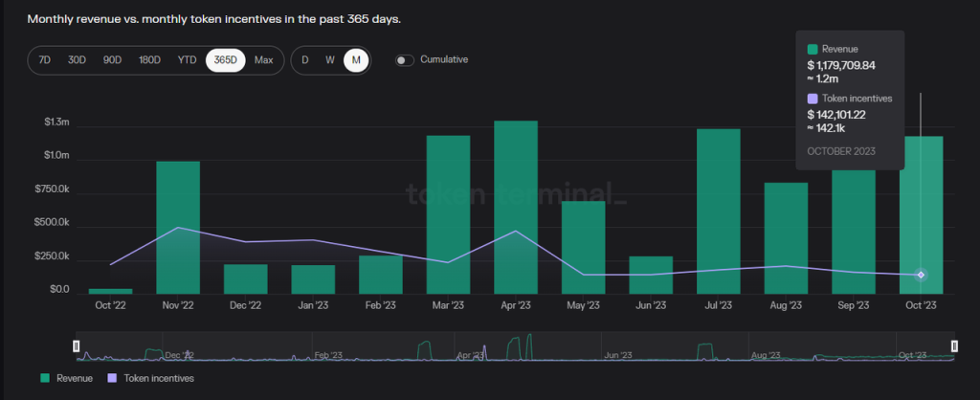This screenshot has height=400, width=980.
Task: Select Max time range
Action: coord(263,59)
